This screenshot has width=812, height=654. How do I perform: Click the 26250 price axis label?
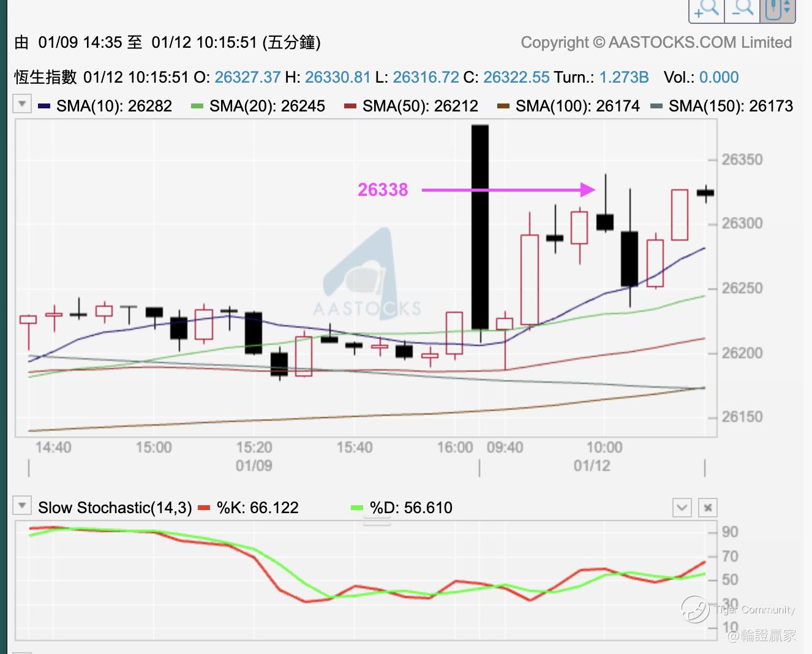click(x=742, y=288)
